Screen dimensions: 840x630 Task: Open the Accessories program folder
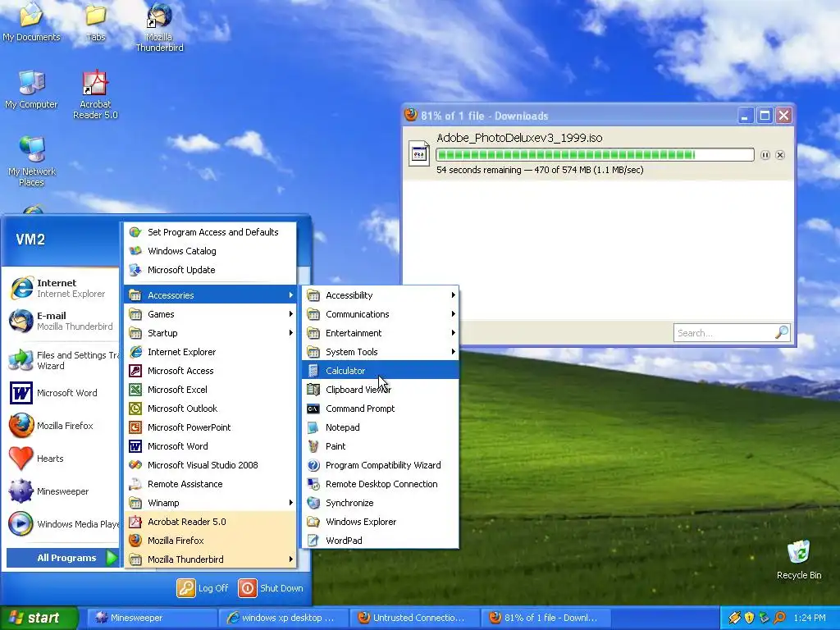211,295
